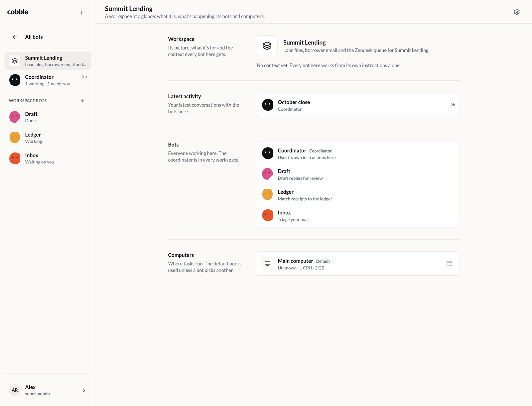Click the large Summit Lending workspace picture
The image size is (532, 406).
(267, 46)
